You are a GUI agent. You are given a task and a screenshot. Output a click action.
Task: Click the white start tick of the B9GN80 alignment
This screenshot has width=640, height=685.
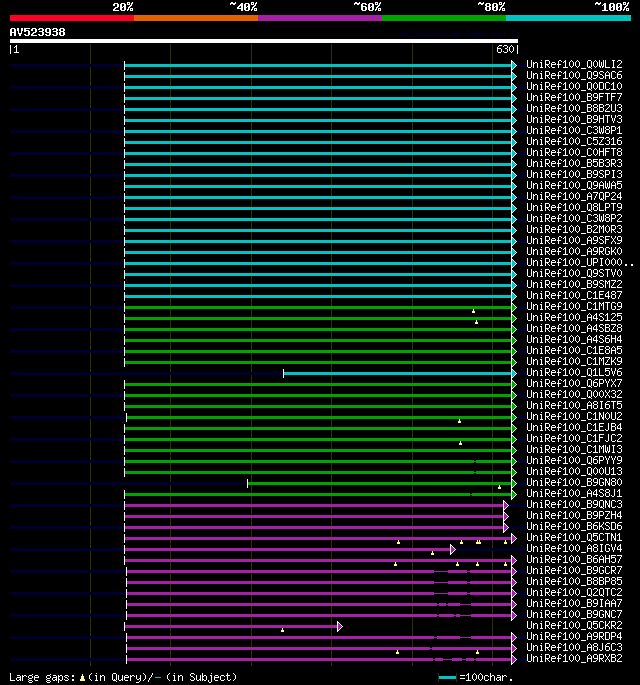248,484
